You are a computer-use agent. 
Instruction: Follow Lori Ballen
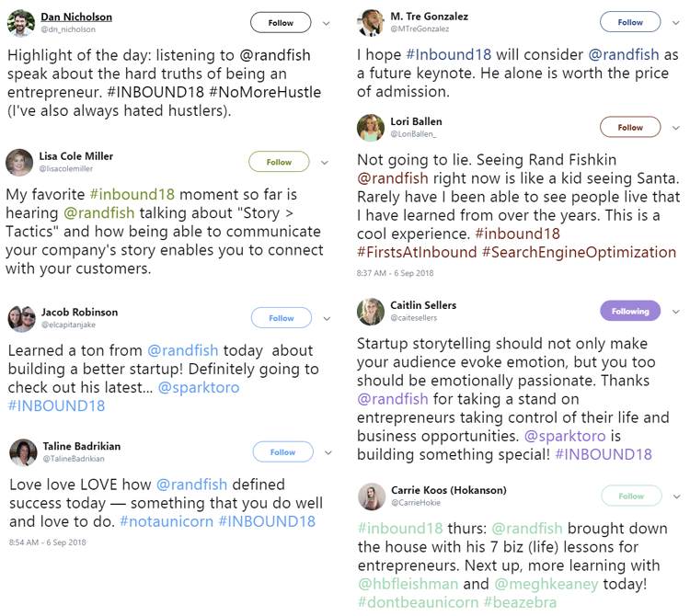(630, 128)
